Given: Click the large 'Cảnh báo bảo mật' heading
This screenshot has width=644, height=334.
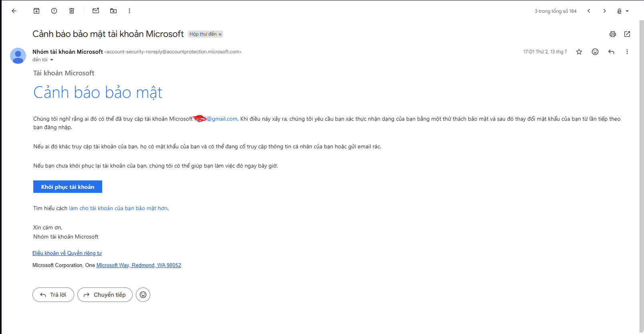Looking at the screenshot, I should [x=98, y=93].
